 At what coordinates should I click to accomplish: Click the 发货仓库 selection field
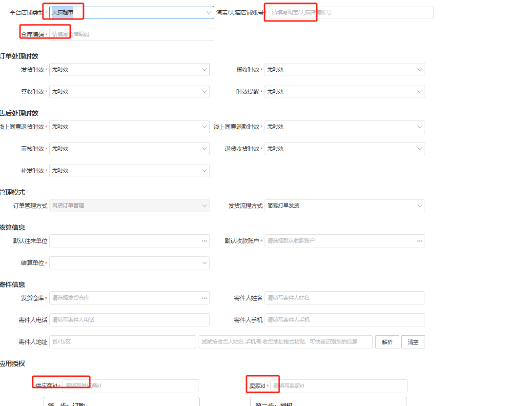pyautogui.click(x=130, y=298)
